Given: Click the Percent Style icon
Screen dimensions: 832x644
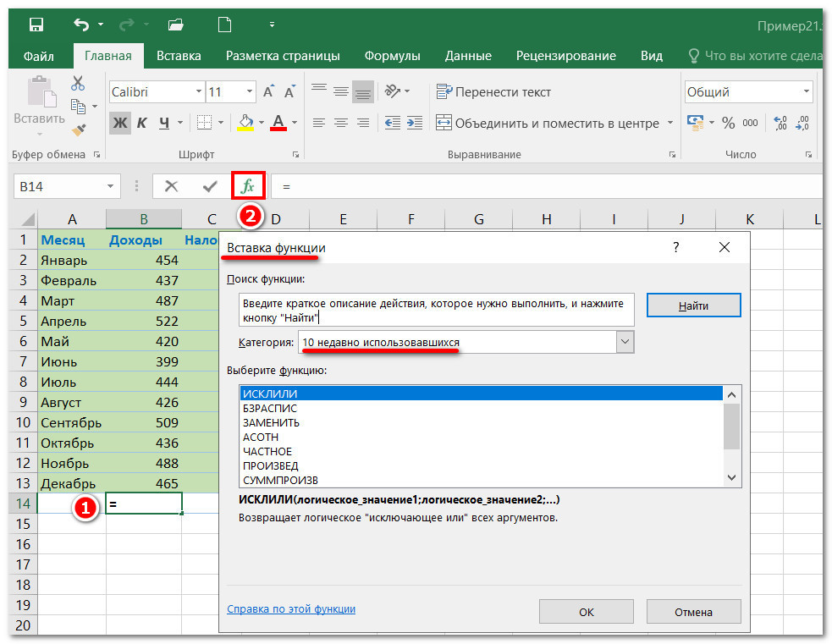Looking at the screenshot, I should (728, 123).
